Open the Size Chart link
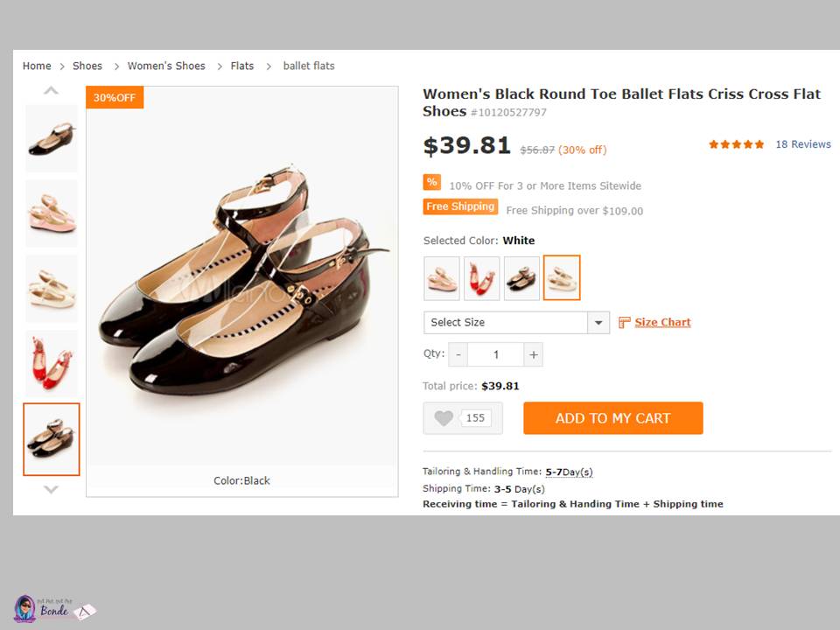 click(662, 323)
